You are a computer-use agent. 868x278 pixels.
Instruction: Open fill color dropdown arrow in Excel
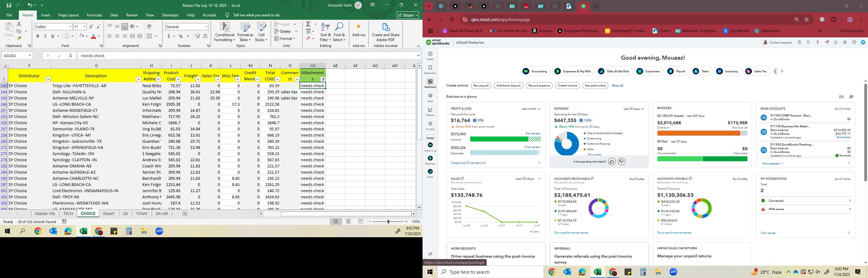[x=87, y=36]
